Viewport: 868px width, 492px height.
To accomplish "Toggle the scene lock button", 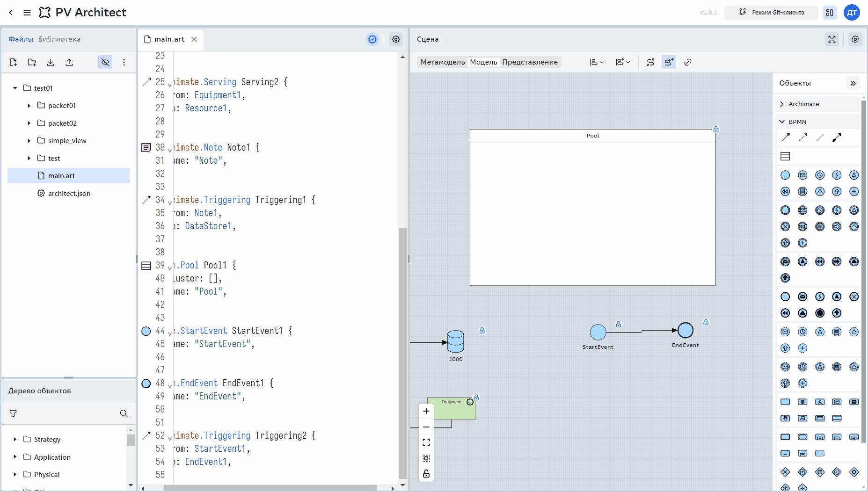I will point(426,474).
